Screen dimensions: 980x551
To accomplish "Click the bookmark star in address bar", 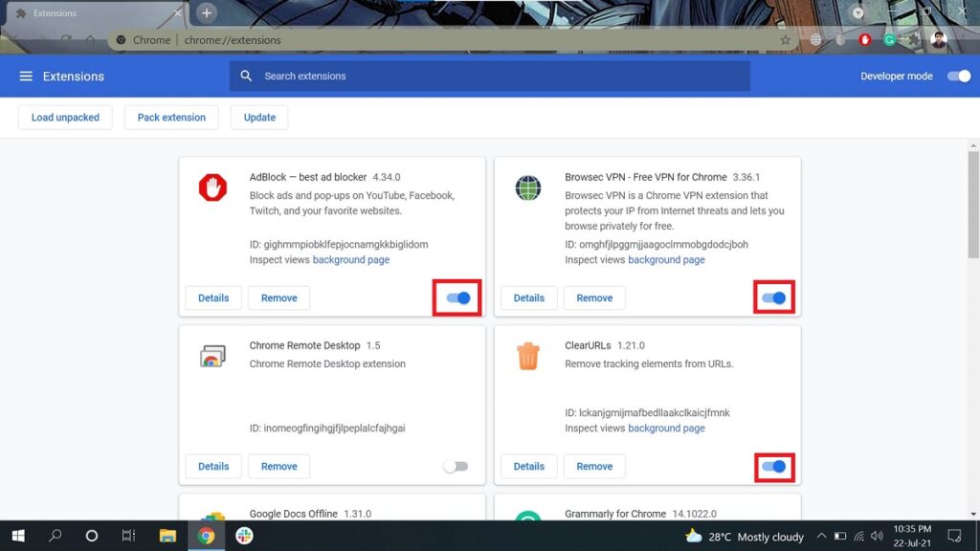I will tap(785, 40).
